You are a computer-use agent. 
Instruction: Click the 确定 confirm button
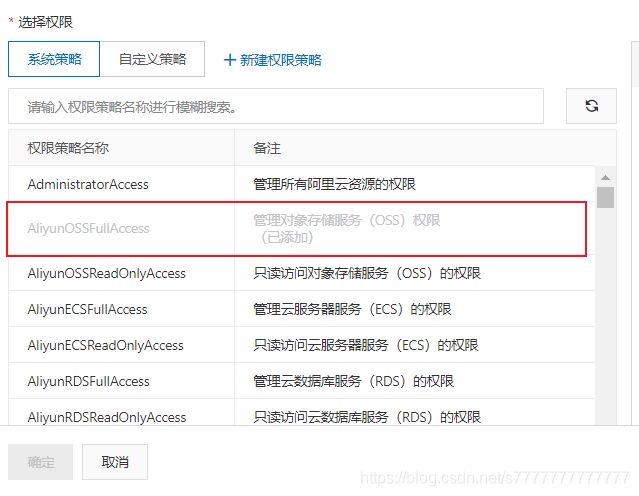click(x=40, y=462)
